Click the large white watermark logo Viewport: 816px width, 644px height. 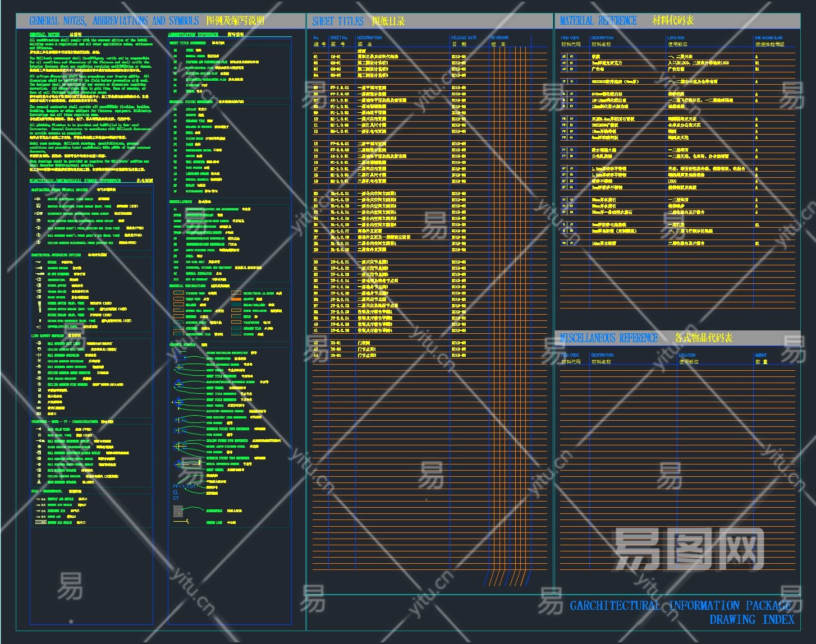pos(688,548)
